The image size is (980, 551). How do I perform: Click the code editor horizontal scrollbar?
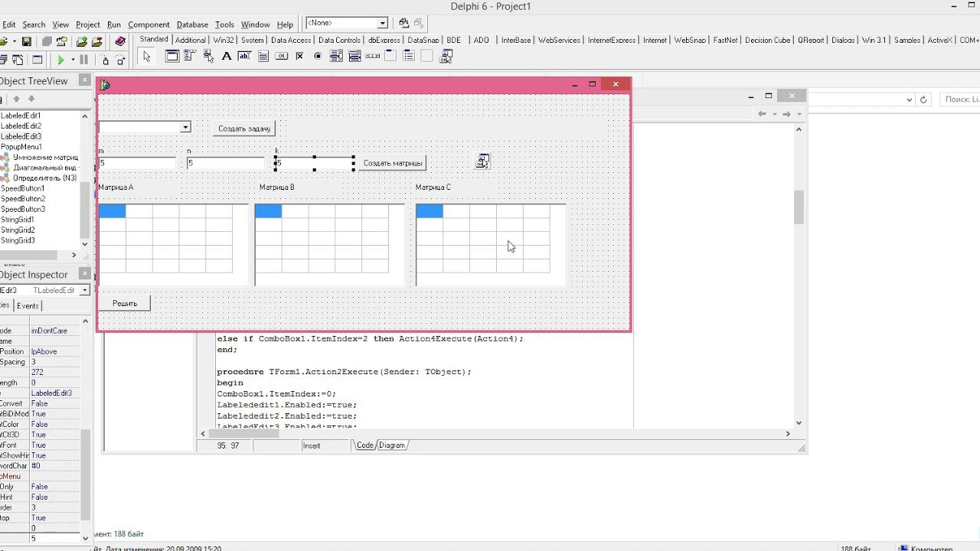[x=490, y=434]
